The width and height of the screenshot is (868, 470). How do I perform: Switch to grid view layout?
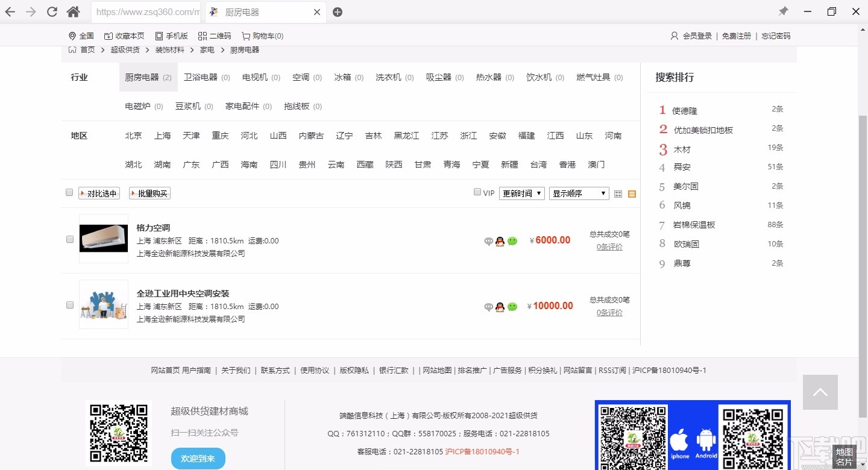point(618,193)
